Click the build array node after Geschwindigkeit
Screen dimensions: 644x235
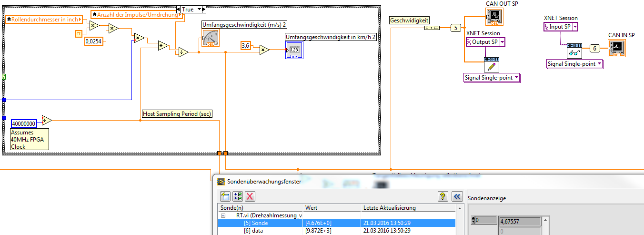432,28
